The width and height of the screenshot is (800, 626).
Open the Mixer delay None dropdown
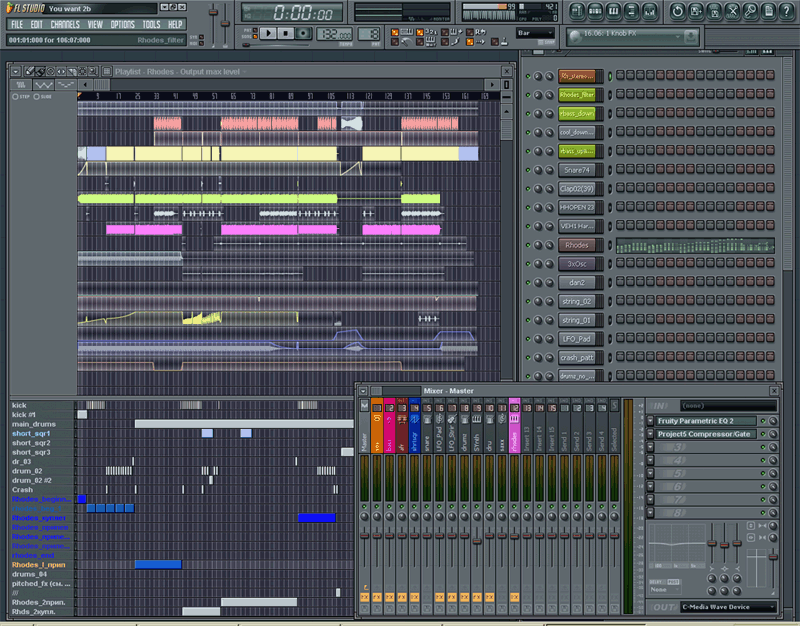point(665,590)
